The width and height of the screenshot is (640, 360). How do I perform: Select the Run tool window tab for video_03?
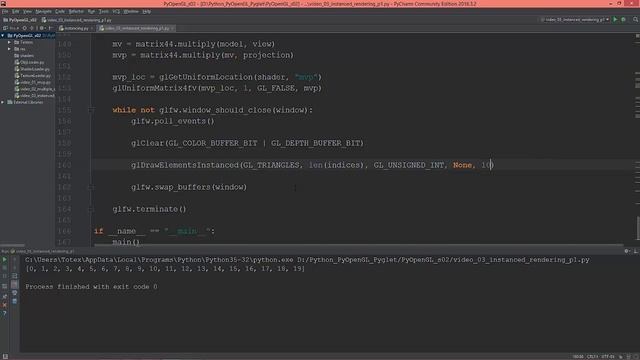click(42, 251)
